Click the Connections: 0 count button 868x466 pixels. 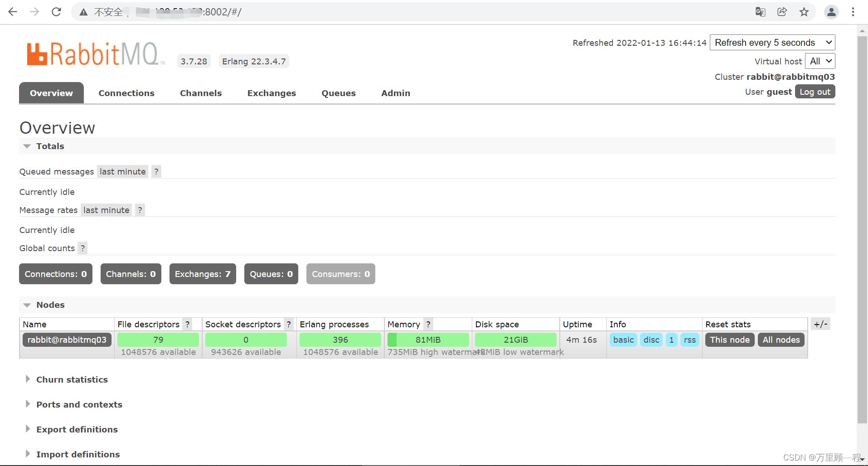point(56,274)
